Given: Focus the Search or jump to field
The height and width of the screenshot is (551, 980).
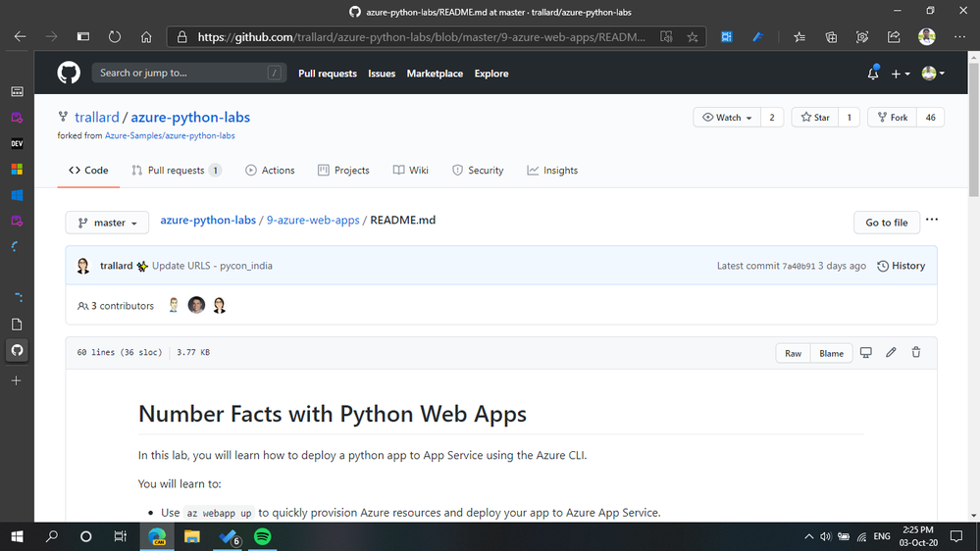Looking at the screenshot, I should tap(181, 74).
